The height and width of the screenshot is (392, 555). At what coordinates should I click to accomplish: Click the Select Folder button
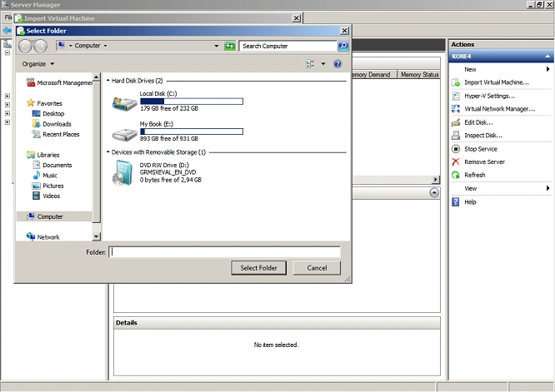(x=258, y=268)
